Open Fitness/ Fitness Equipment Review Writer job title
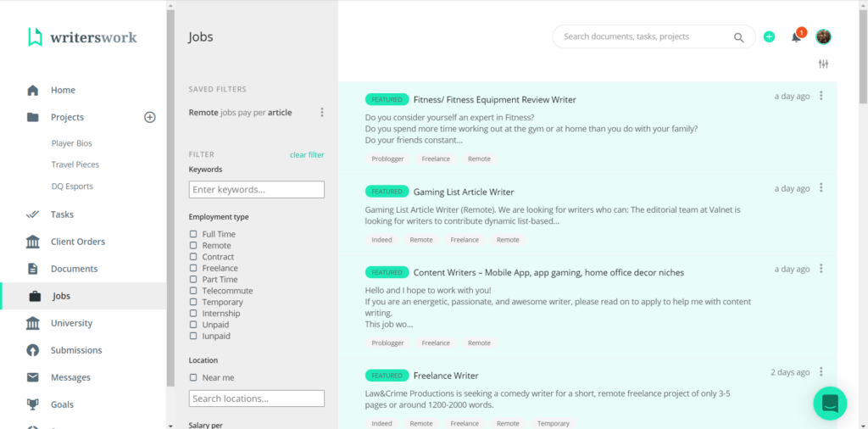Screen dimensions: 868x429 click(495, 100)
